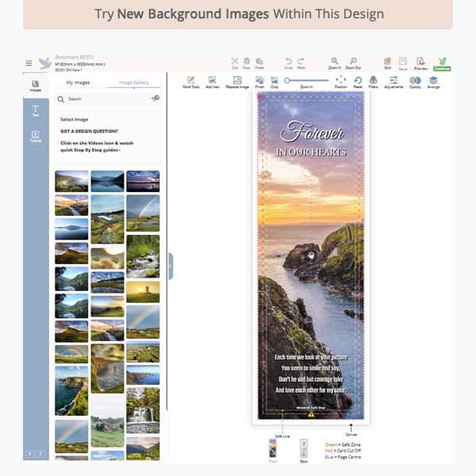Collapse the left panel with the handle
The height and width of the screenshot is (476, 476).
170,267
